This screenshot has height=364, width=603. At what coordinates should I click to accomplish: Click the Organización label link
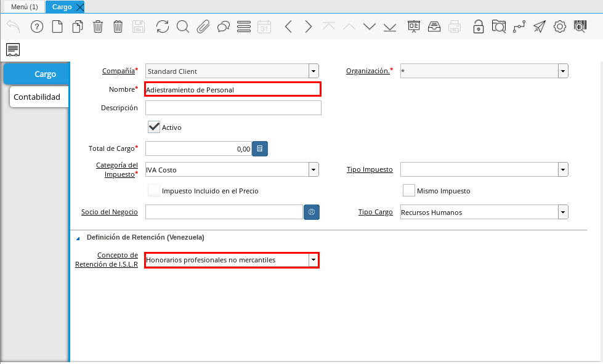click(368, 71)
